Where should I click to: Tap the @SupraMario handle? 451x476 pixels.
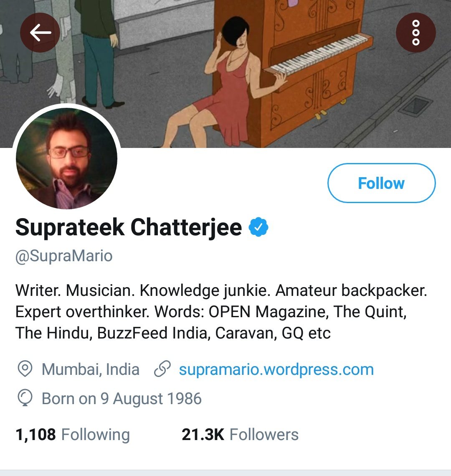pyautogui.click(x=64, y=256)
